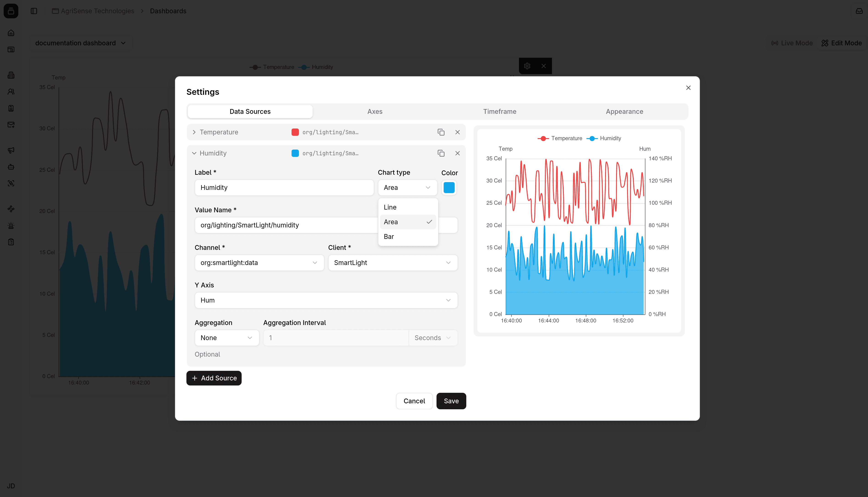
Task: Click the robot assistant icon in the sidebar
Action: 11,167
